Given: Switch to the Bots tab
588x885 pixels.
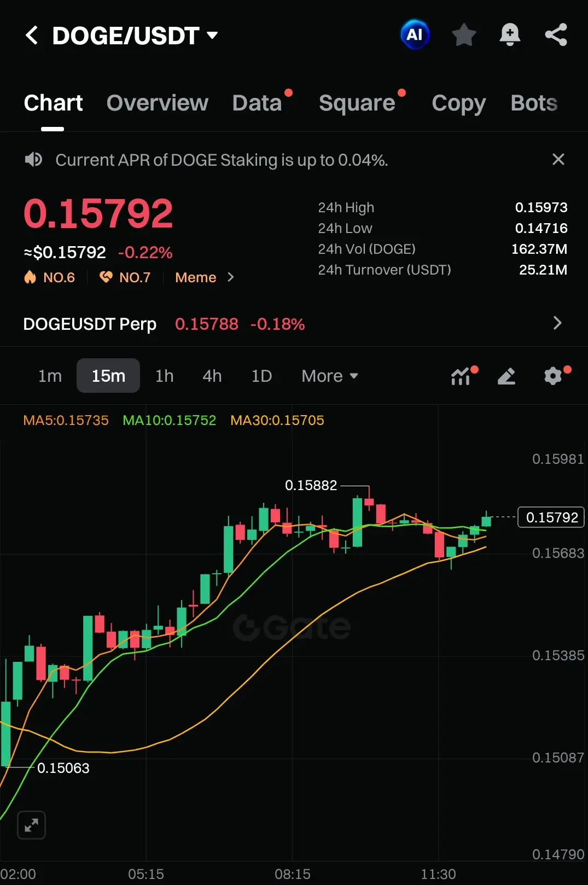Looking at the screenshot, I should click(x=534, y=103).
